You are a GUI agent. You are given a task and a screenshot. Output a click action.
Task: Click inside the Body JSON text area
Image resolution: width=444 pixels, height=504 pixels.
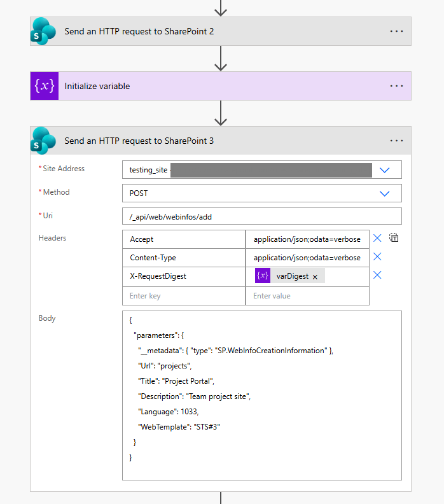point(261,395)
